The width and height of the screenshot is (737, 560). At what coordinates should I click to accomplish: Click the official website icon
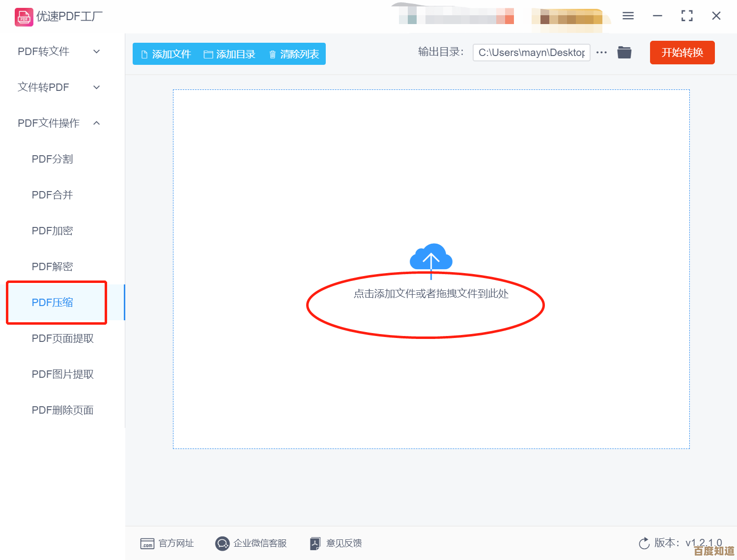147,543
